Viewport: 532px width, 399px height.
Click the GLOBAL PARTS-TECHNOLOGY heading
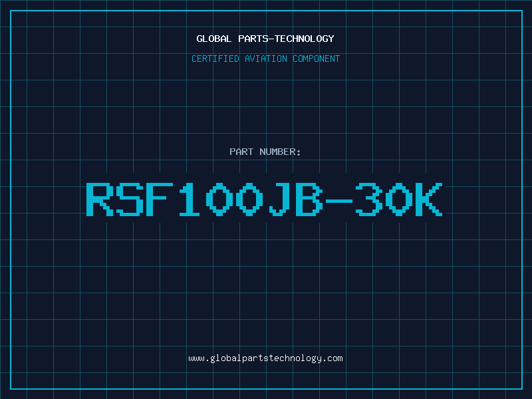(x=265, y=39)
